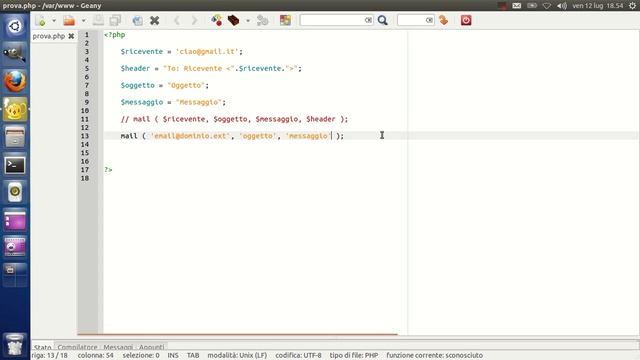Click the 'oggetto' string on line 13
The image size is (640, 360).
point(258,136)
